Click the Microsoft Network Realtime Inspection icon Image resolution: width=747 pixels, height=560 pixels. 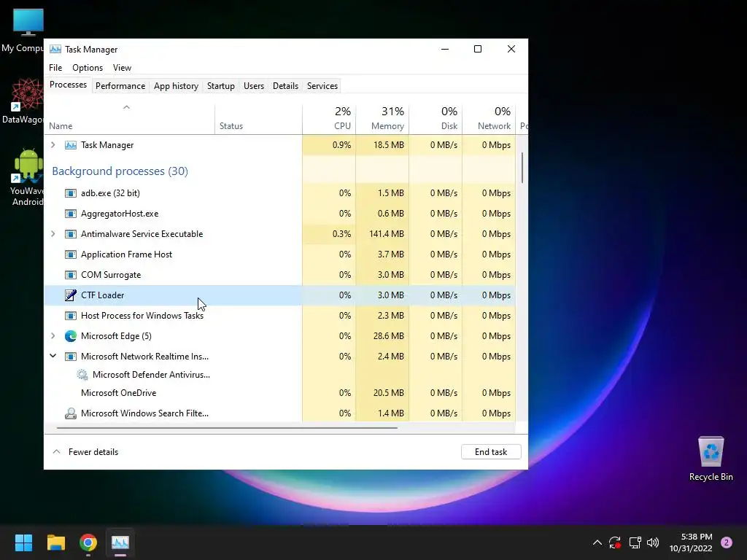pos(71,357)
